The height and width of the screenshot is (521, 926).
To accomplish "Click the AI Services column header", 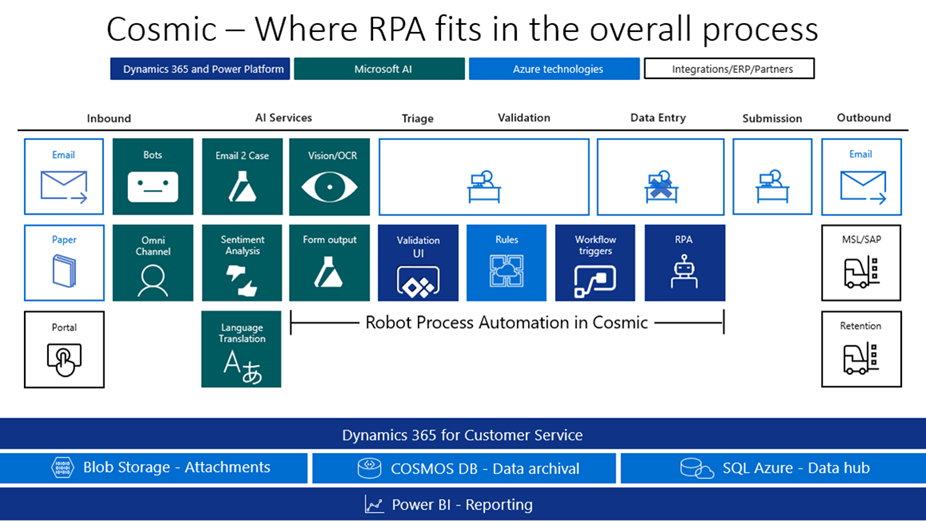I will point(283,118).
